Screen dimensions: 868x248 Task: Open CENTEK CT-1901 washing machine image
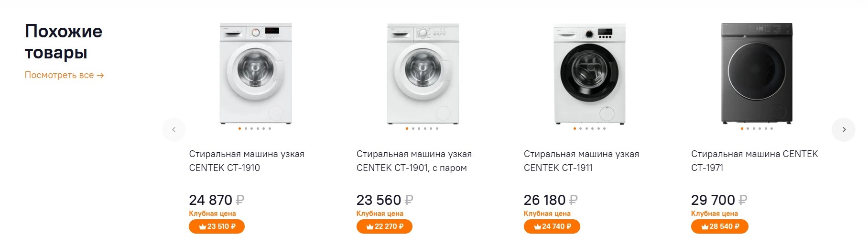423,73
